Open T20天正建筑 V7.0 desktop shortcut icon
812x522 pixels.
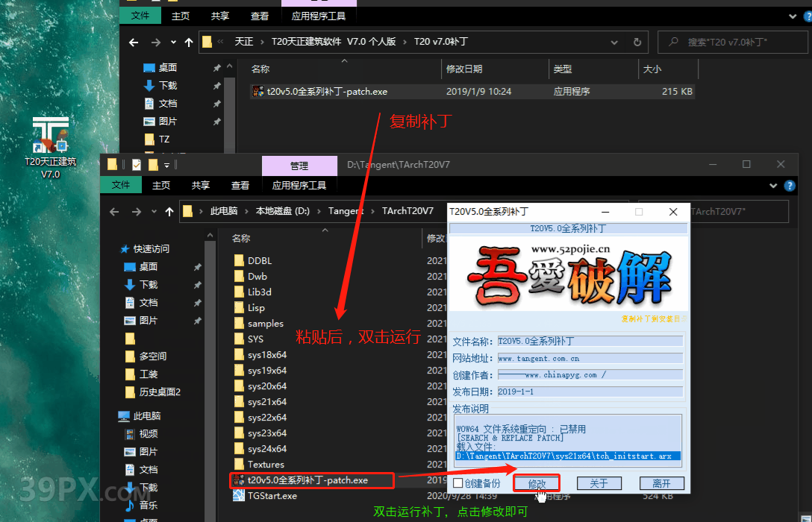coord(50,148)
